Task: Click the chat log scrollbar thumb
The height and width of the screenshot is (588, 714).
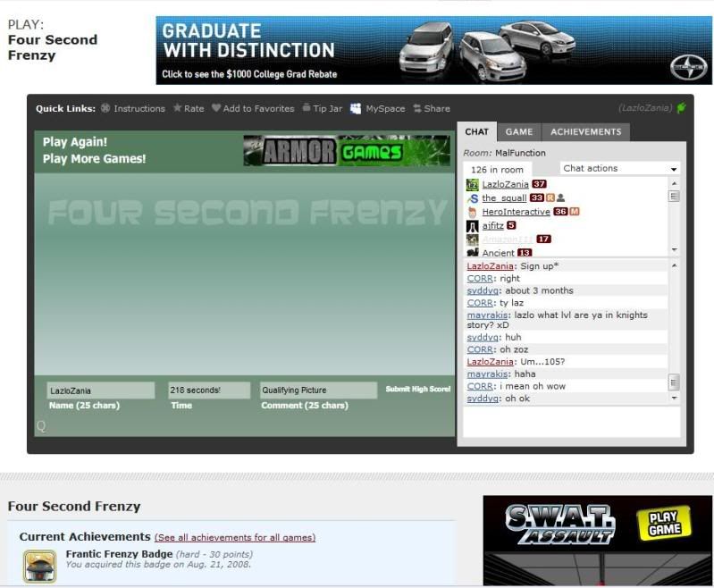Action: click(x=674, y=382)
